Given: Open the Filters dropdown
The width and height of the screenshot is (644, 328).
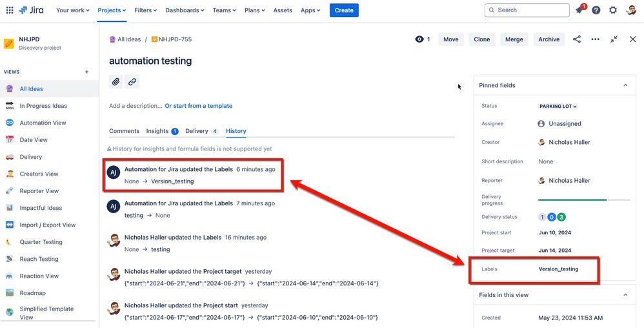Looking at the screenshot, I should [145, 10].
